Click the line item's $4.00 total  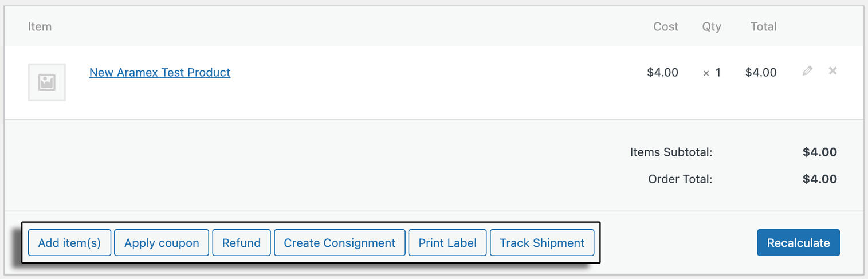761,73
